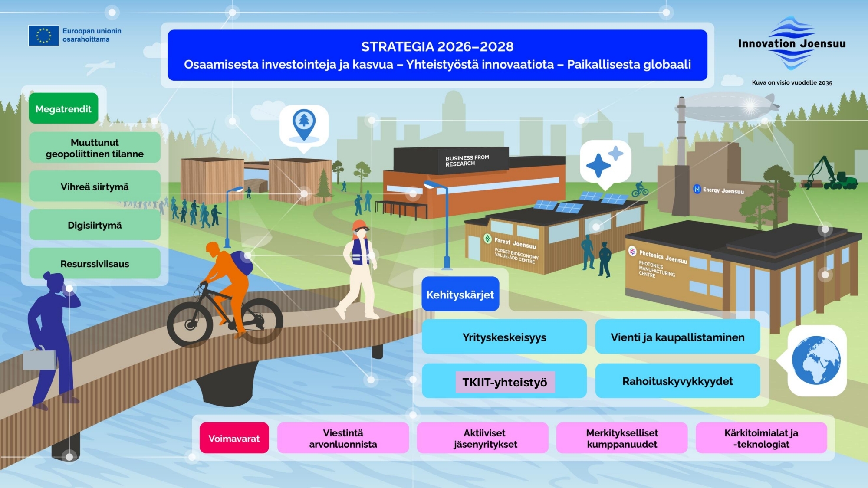Click the airplane silhouette near EU logo
The image size is (868, 488).
tap(101, 67)
